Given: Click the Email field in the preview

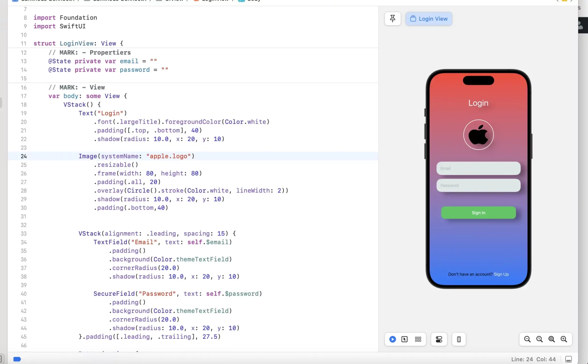Looking at the screenshot, I should pos(478,168).
